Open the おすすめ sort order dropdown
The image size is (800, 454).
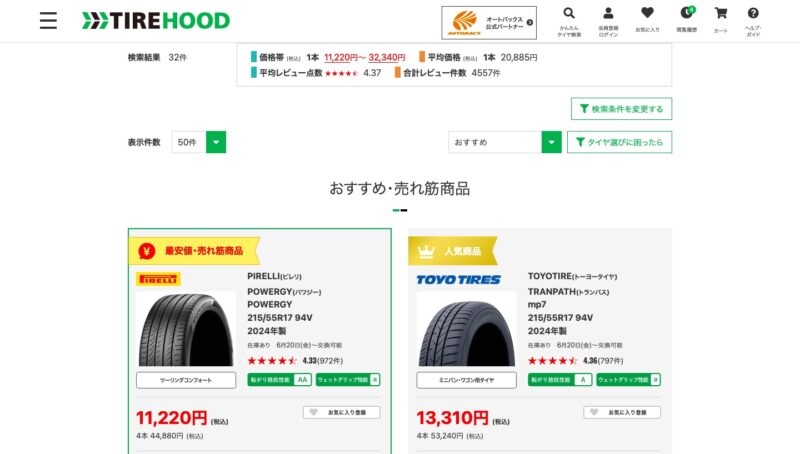pyautogui.click(x=505, y=142)
